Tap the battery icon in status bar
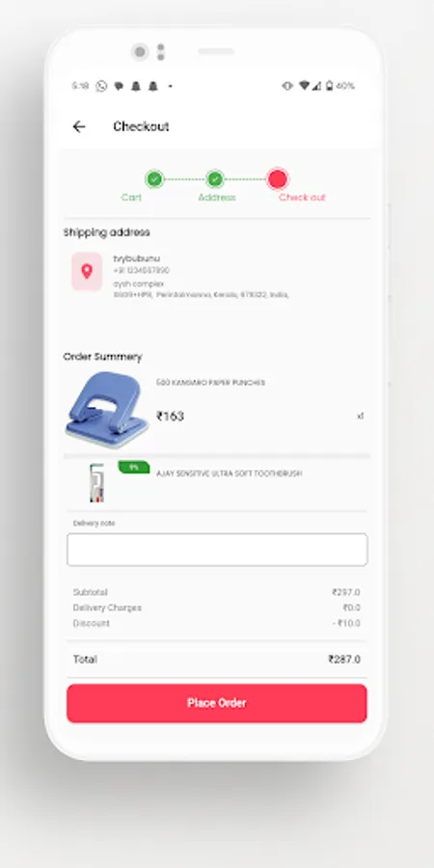 [330, 86]
